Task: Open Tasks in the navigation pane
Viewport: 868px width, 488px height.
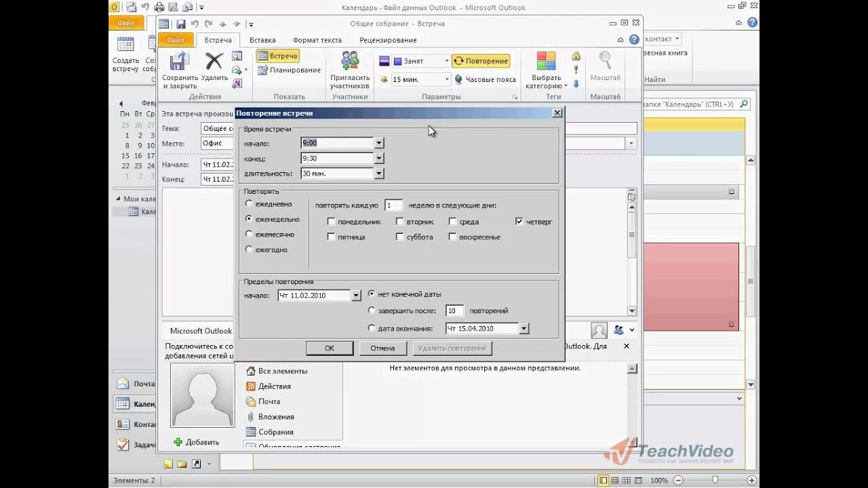Action: pos(136,445)
